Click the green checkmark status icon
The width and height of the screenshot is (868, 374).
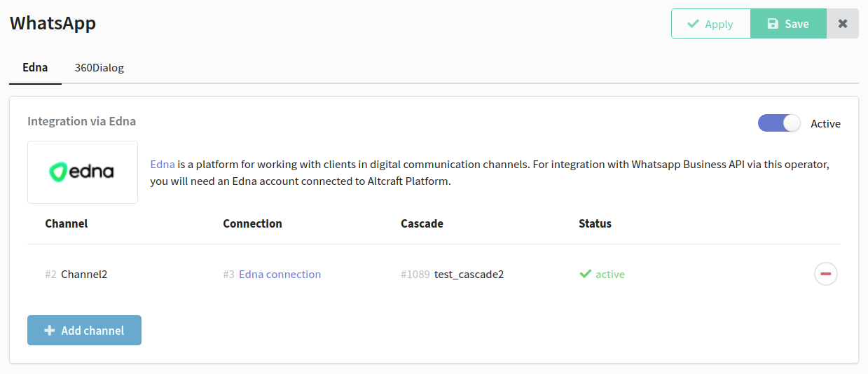point(586,274)
